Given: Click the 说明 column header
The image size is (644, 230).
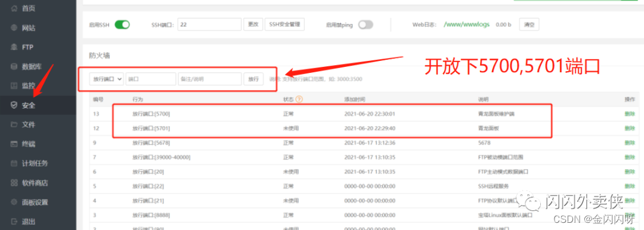Looking at the screenshot, I should pos(483,99).
